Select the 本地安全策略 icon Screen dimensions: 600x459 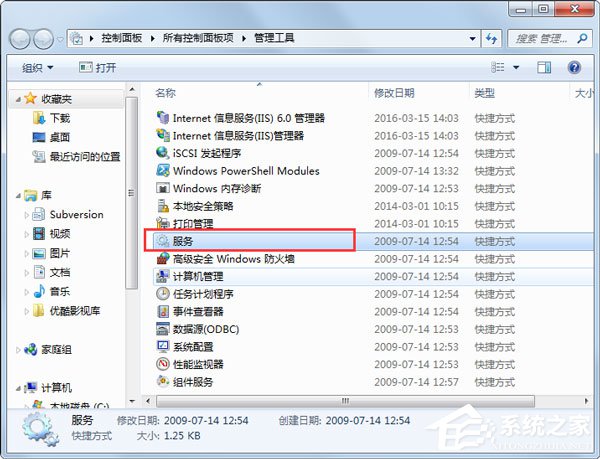pyautogui.click(x=163, y=206)
